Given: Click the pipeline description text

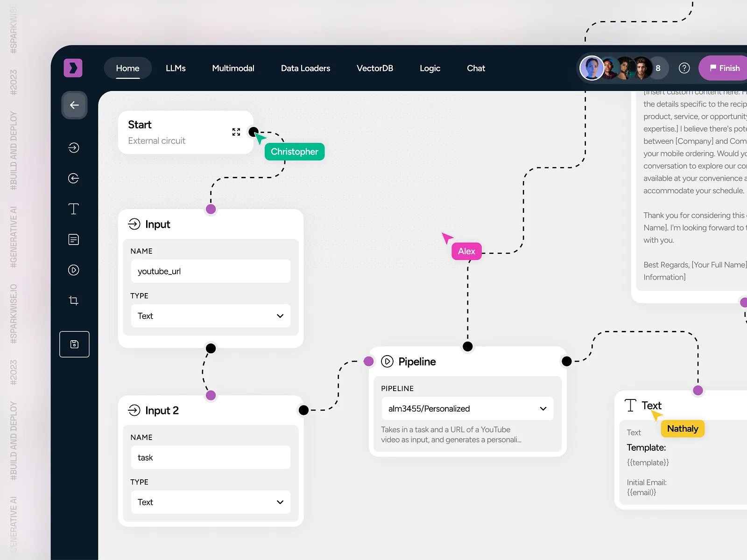Looking at the screenshot, I should [451, 434].
